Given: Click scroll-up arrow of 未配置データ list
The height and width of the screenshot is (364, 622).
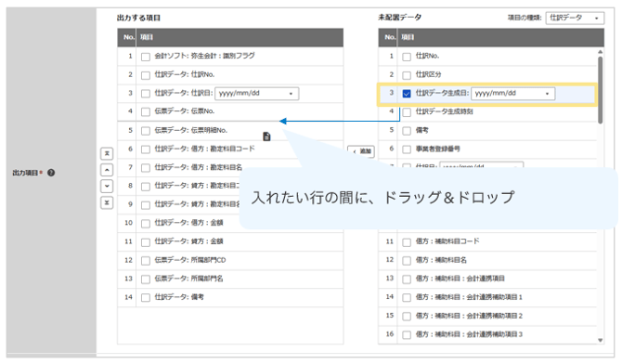Looking at the screenshot, I should 600,52.
